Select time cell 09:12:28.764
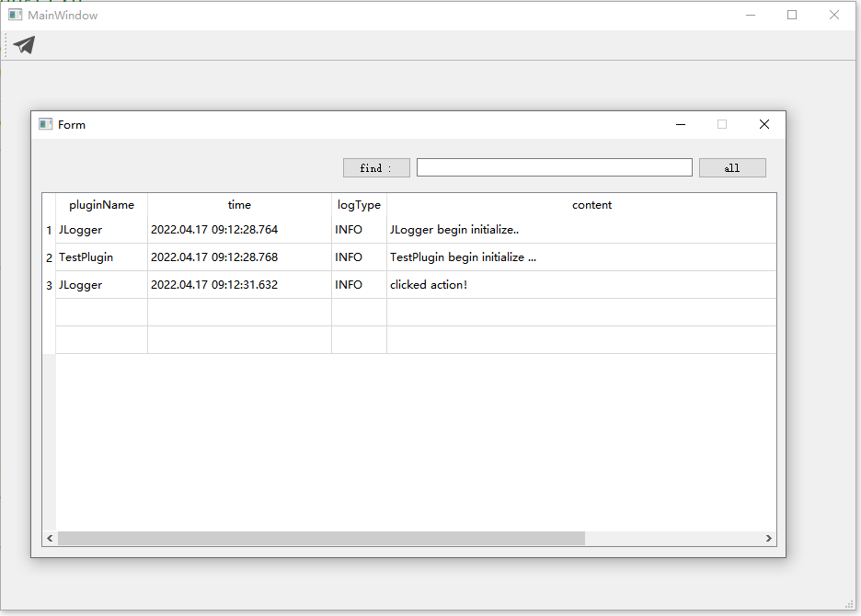The height and width of the screenshot is (616, 861). 239,230
